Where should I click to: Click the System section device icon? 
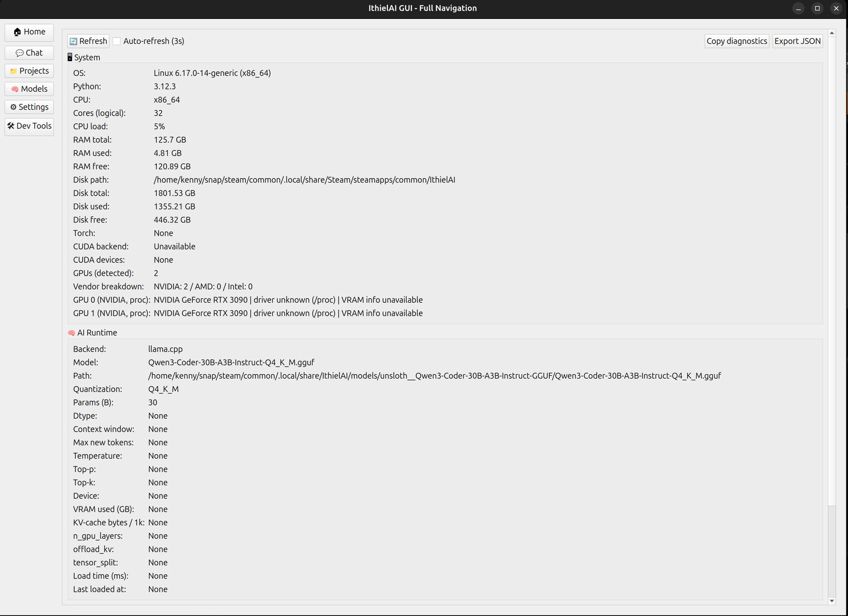[70, 57]
